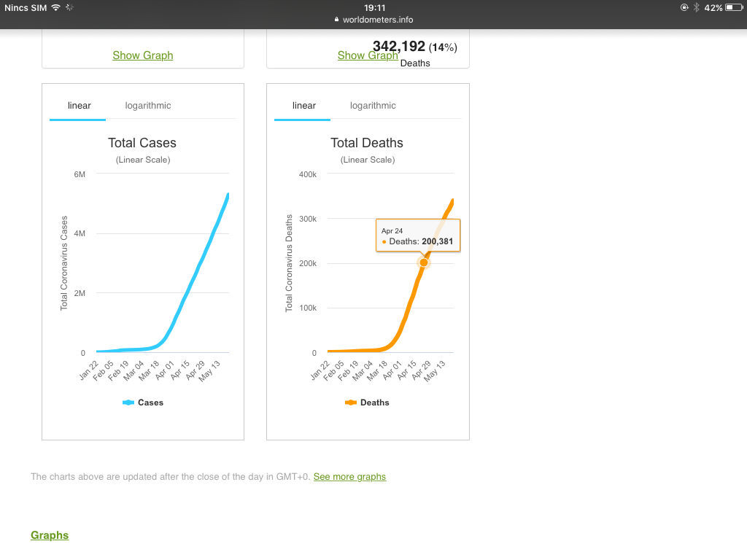
Task: Switch Total Deaths chart to logarithmic
Action: tap(373, 106)
